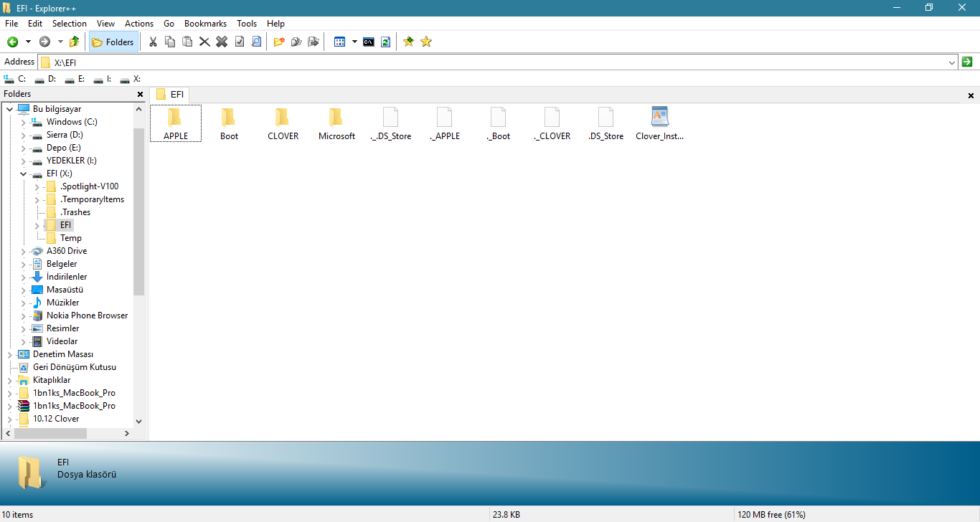Delete the selected file via toolbar X icon

coord(204,42)
